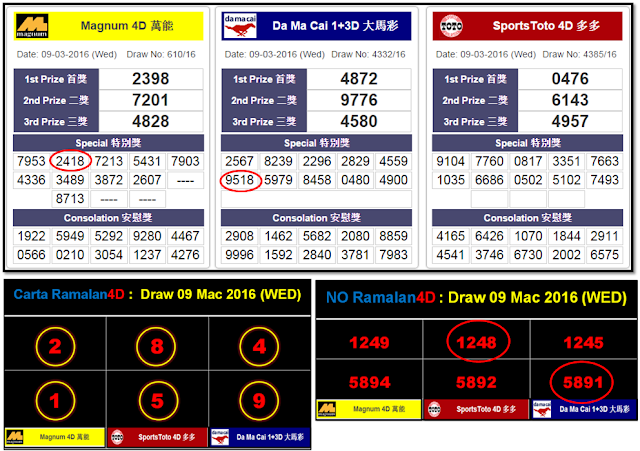Click the predicted number 5894
The image size is (640, 451).
click(x=369, y=382)
